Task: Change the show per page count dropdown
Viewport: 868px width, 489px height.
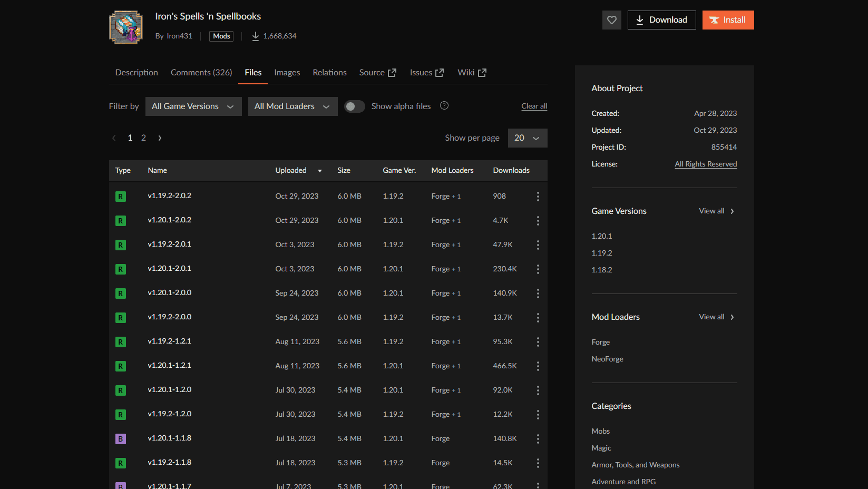Action: pos(527,138)
